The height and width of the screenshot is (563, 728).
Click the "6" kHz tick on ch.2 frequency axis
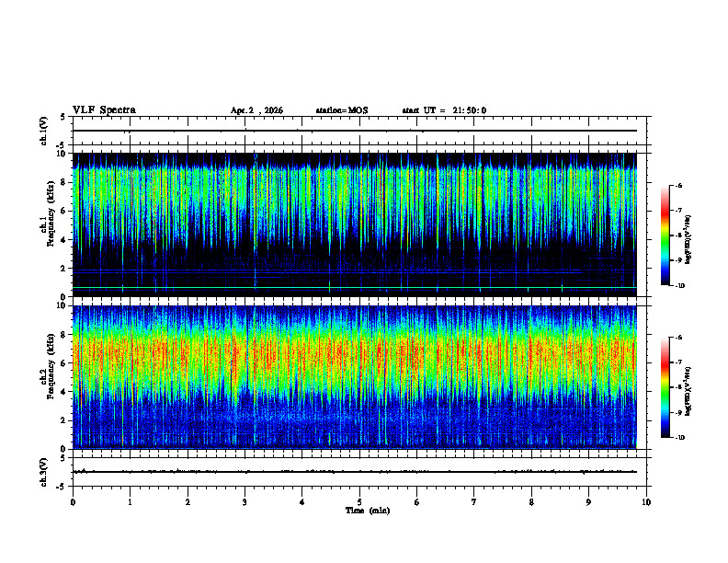click(x=63, y=363)
